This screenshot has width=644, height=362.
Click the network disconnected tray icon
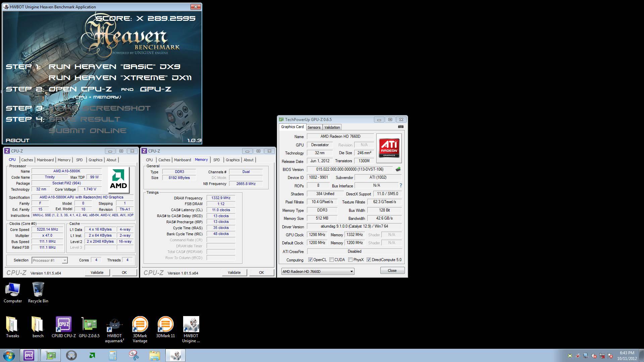[602, 356]
